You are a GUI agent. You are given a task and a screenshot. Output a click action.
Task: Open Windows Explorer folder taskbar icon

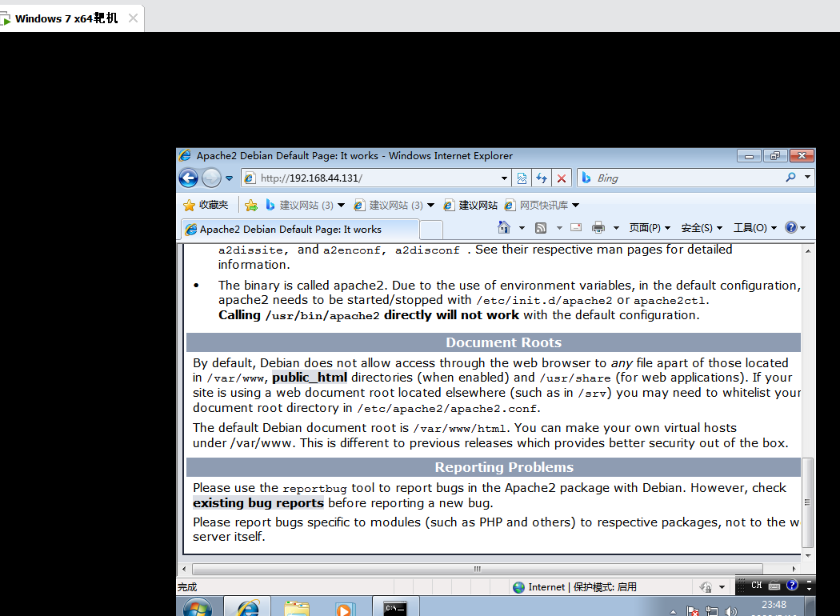tap(296, 608)
